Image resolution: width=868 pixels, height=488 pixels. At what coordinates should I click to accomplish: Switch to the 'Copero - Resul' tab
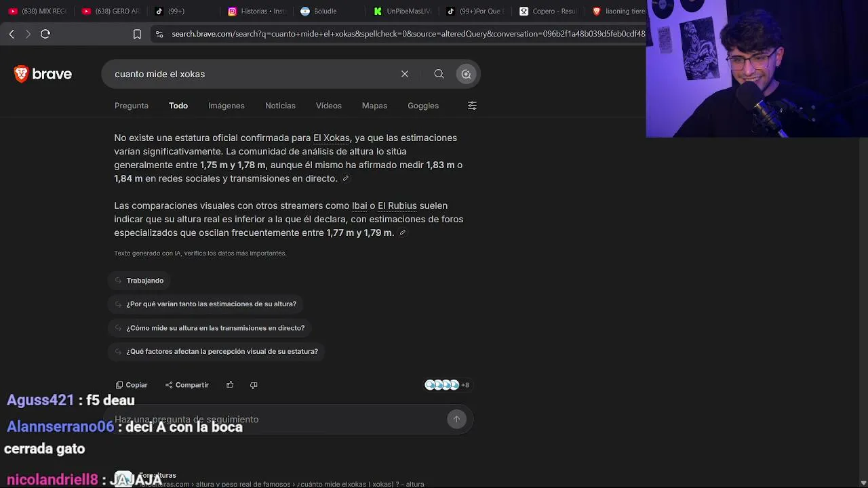pyautogui.click(x=549, y=11)
